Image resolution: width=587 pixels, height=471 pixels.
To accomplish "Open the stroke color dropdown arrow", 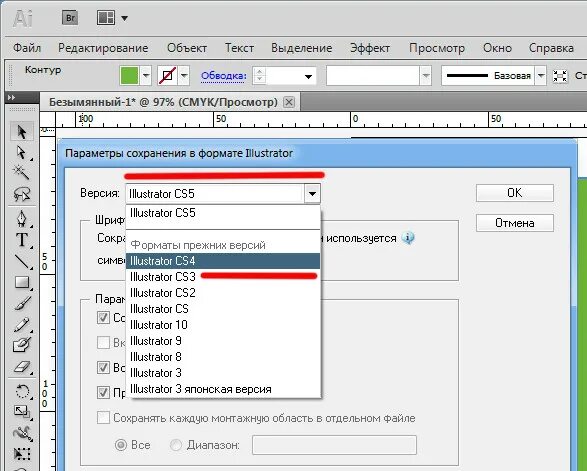I will tap(184, 76).
